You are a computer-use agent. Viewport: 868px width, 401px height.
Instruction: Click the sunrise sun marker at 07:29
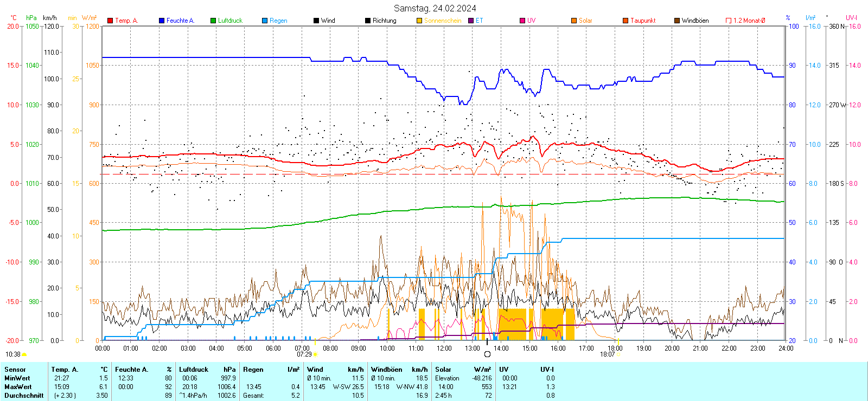[315, 354]
